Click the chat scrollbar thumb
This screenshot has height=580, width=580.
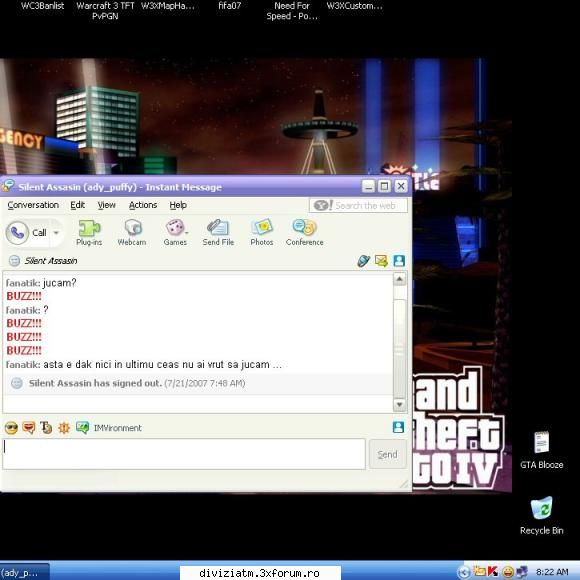tap(399, 349)
